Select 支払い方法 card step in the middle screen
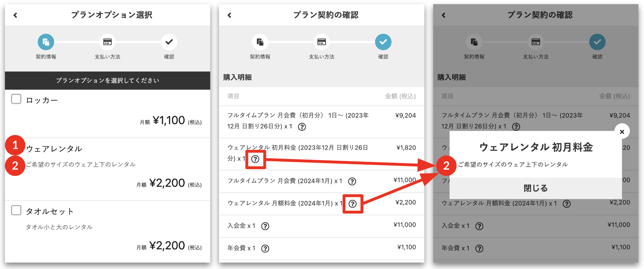Screen dimensions: 644x269 [x=321, y=42]
